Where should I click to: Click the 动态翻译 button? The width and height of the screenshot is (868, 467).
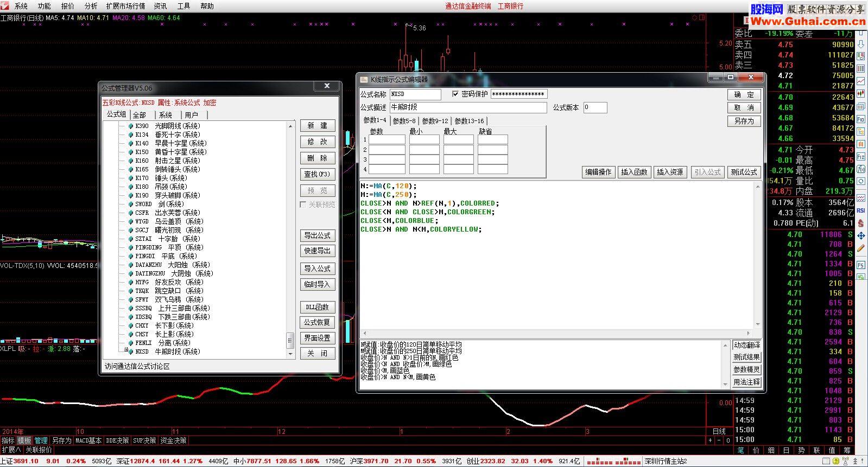[x=747, y=345]
